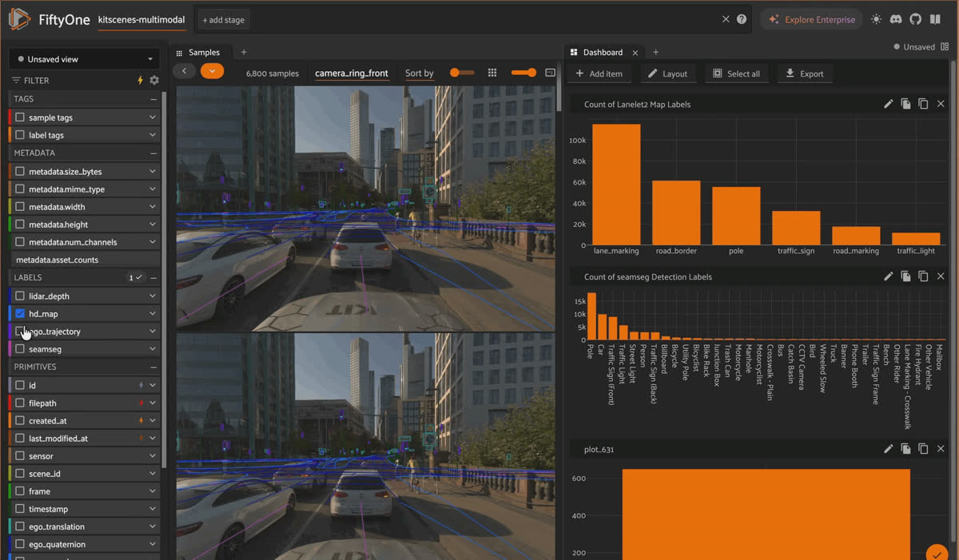Expand the seamseg filter chevron

click(152, 349)
